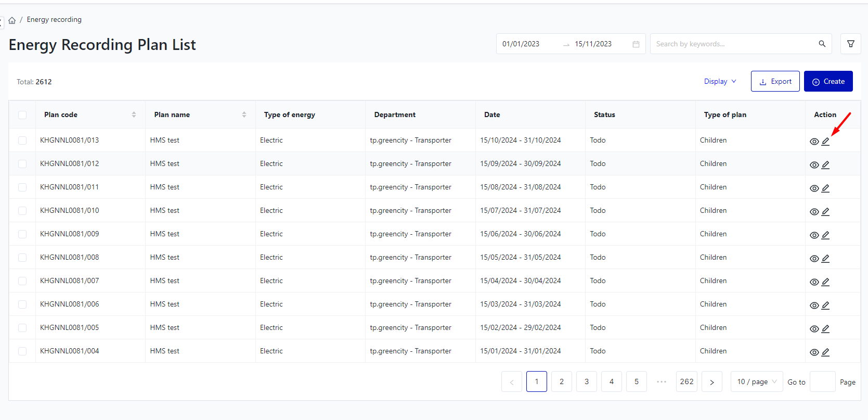
Task: Open the date range calendar icon
Action: pos(636,44)
